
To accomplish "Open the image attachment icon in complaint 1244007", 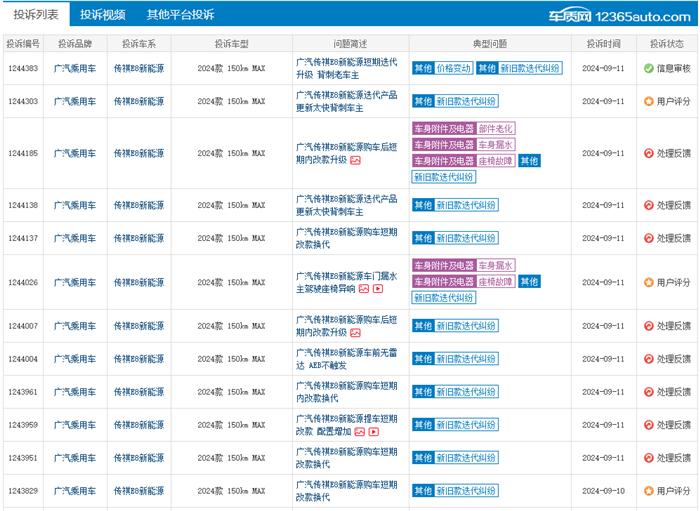I will pos(355,332).
